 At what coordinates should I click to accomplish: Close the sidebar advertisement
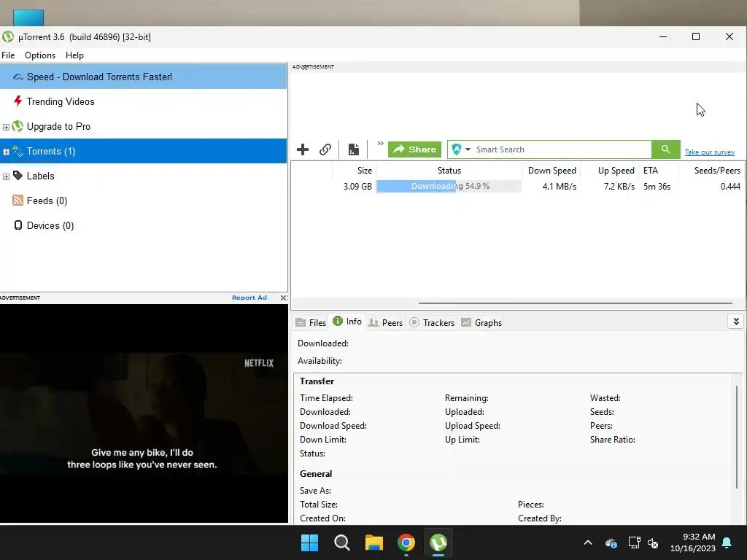tap(284, 297)
